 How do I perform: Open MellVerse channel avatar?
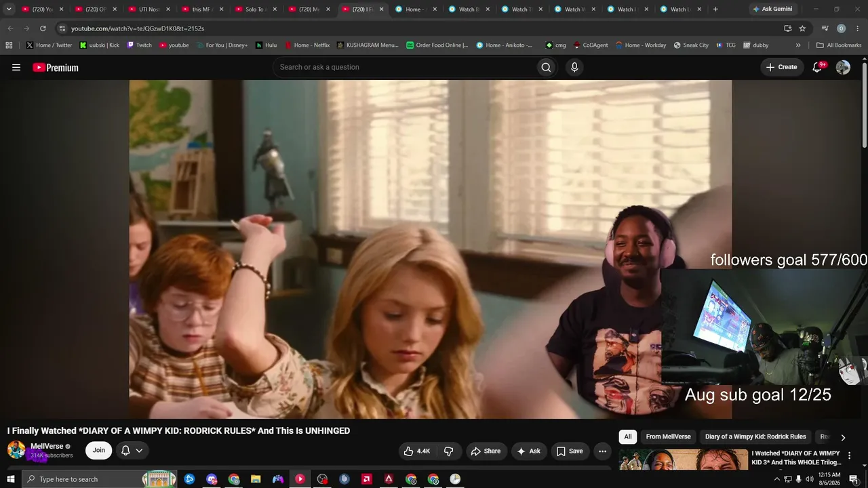(16, 450)
